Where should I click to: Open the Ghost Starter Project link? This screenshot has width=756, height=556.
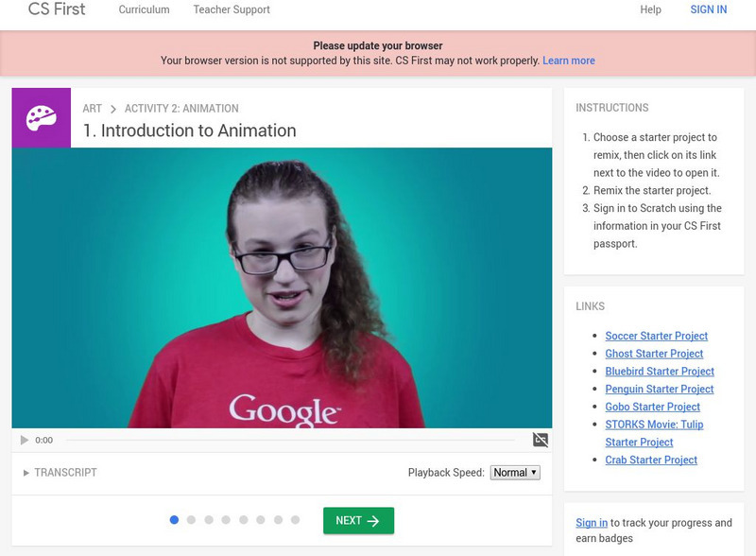(654, 354)
